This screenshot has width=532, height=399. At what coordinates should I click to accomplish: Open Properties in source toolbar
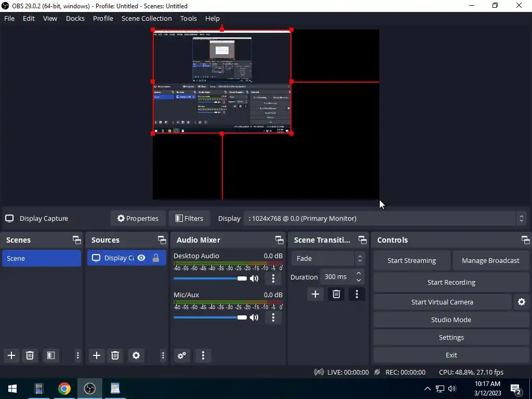pyautogui.click(x=138, y=219)
